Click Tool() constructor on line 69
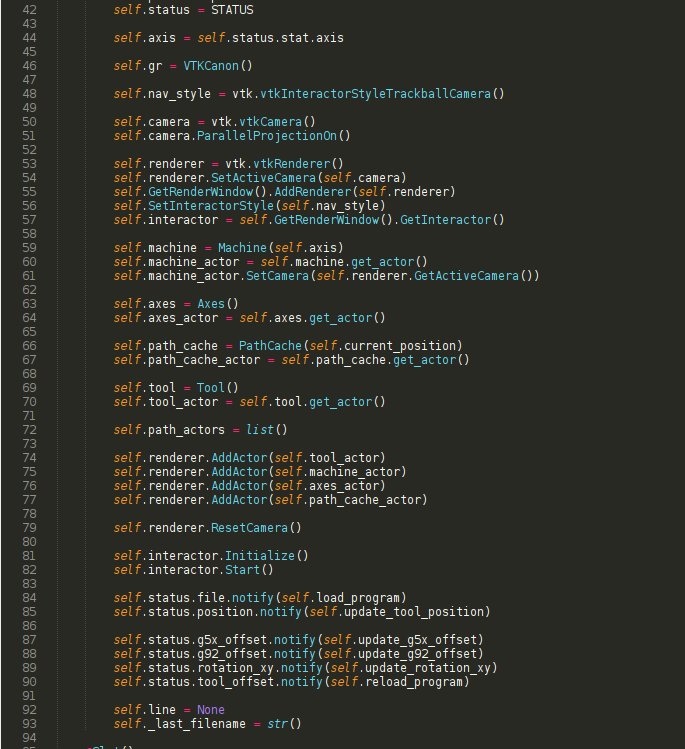685x749 pixels. (218, 388)
